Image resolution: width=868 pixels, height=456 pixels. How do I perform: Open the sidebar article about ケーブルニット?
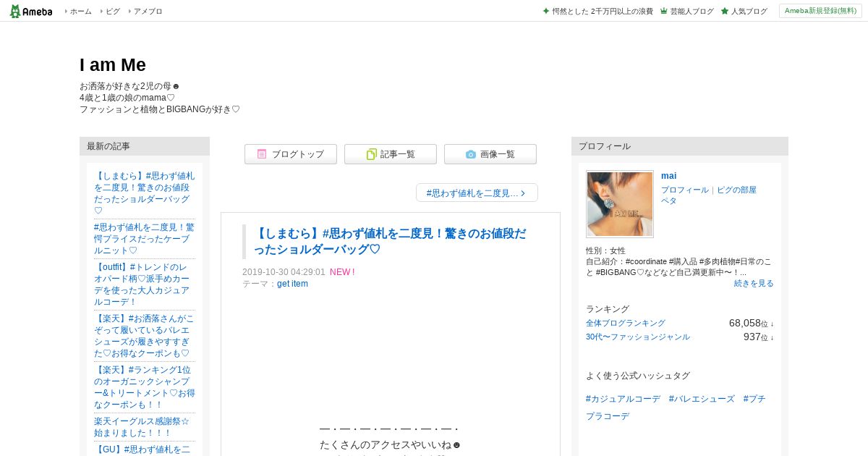coord(145,239)
